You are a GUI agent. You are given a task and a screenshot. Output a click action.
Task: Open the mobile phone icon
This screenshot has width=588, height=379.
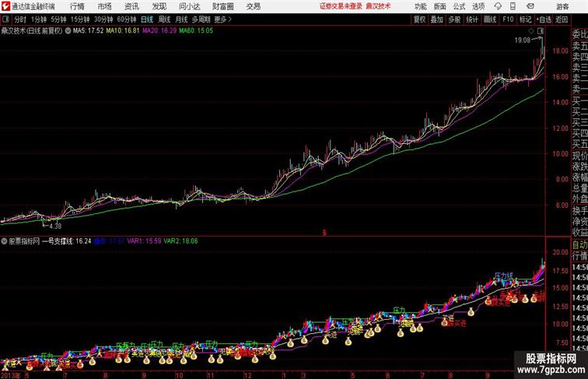(513, 6)
